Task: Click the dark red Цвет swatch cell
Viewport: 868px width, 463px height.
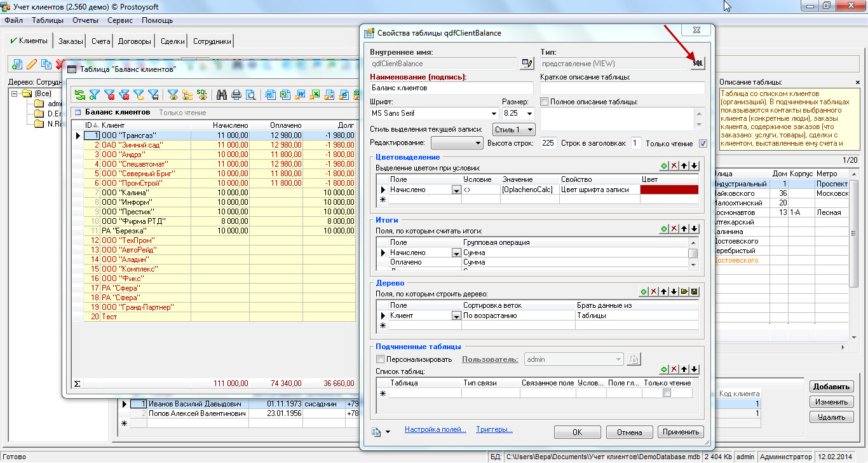Action: [x=670, y=190]
